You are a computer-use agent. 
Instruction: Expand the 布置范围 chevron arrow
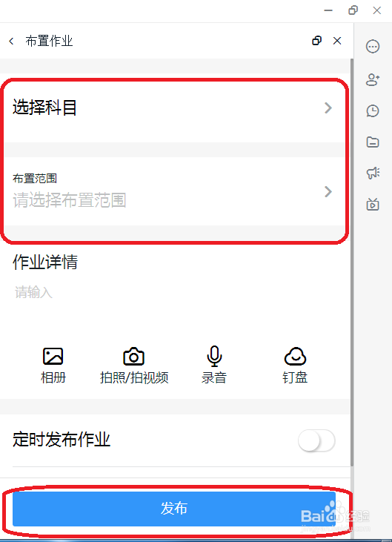(328, 191)
